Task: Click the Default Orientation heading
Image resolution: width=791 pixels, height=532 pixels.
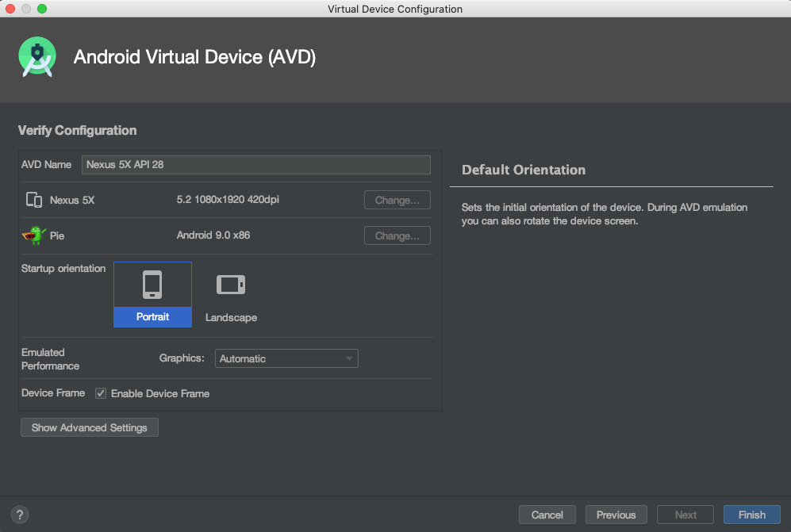Action: [524, 170]
